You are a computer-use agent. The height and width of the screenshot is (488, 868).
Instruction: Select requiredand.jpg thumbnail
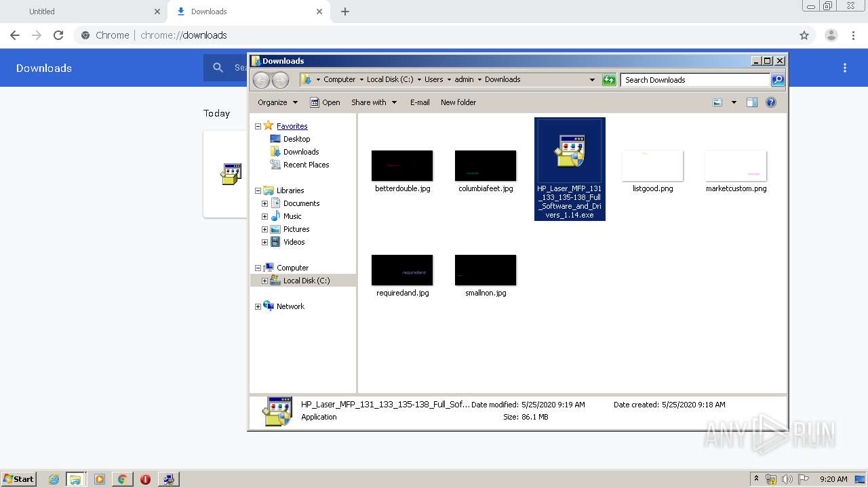pos(402,270)
